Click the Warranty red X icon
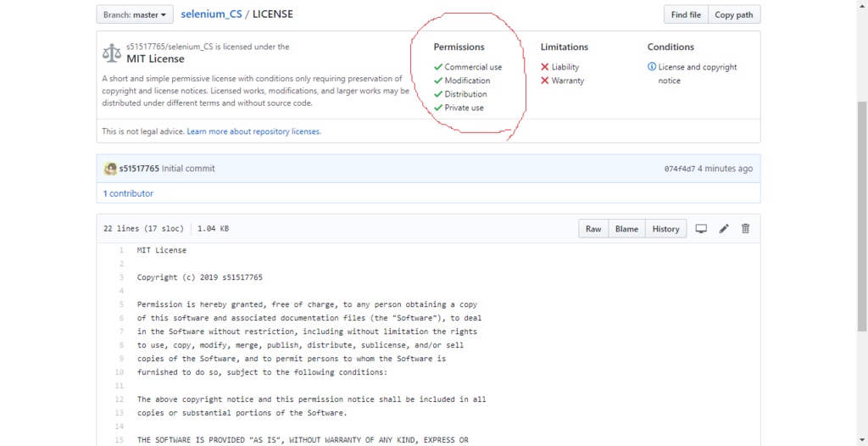868x446 pixels. point(545,81)
